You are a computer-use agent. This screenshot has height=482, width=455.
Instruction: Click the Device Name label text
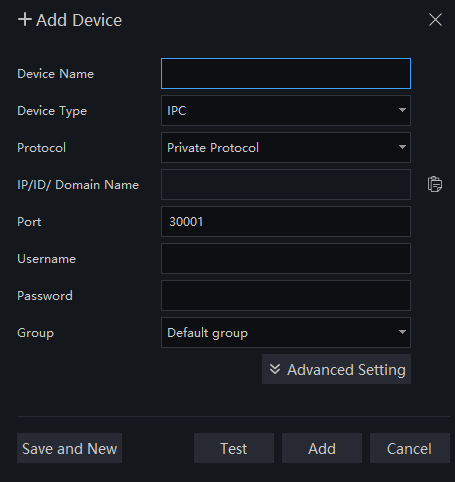[55, 74]
